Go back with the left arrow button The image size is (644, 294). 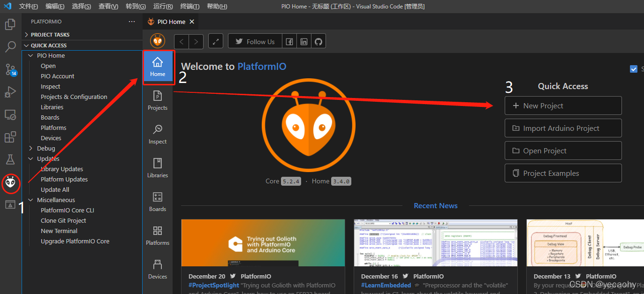[x=182, y=41]
